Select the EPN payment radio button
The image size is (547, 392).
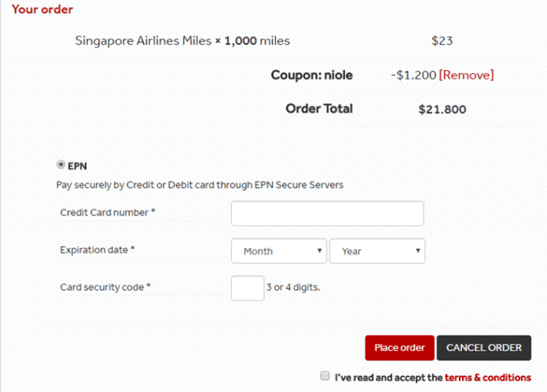pos(61,165)
